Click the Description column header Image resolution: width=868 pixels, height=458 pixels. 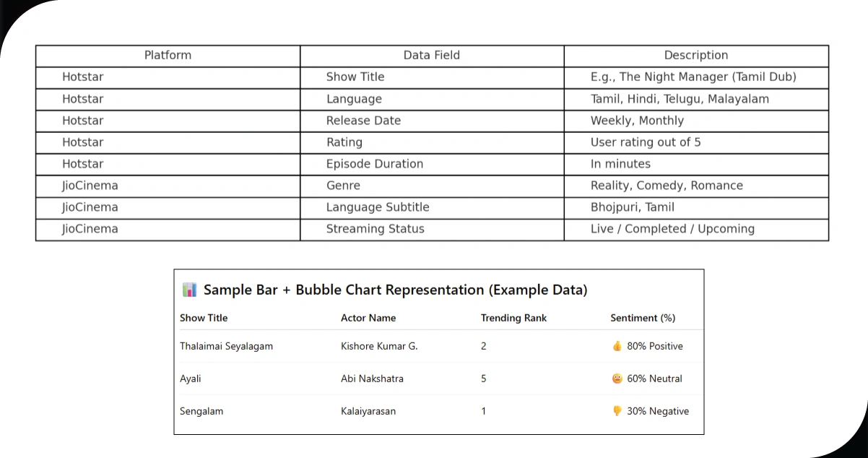(696, 56)
